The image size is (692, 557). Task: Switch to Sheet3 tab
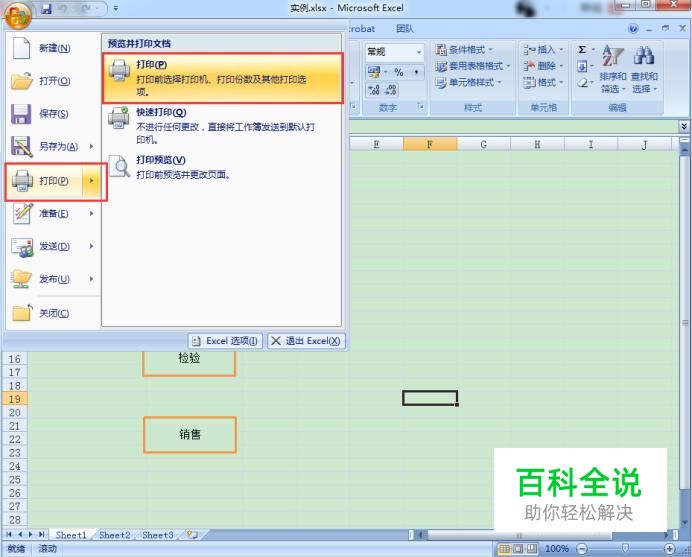click(158, 535)
